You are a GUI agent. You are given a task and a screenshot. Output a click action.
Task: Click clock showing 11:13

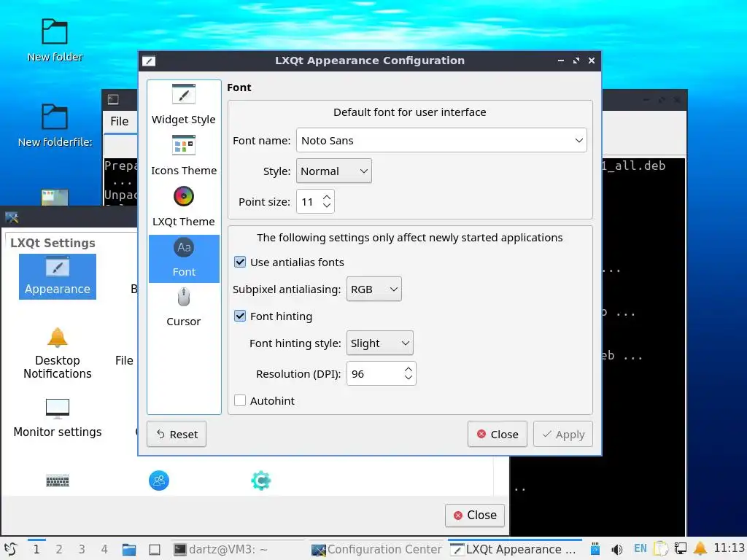coord(729,548)
